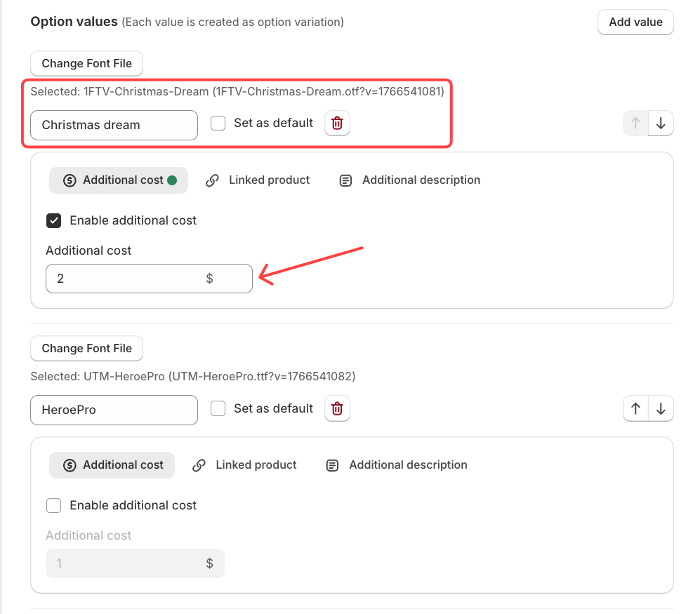
Task: Click the dollar icon on Christmas dream's Additional cost
Action: [70, 180]
